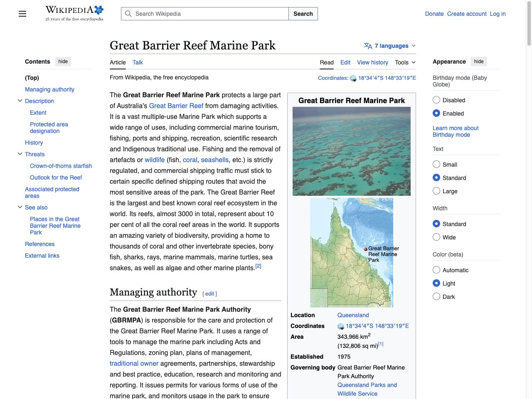Switch width to Wide
This screenshot has width=532, height=399.
click(x=436, y=237)
